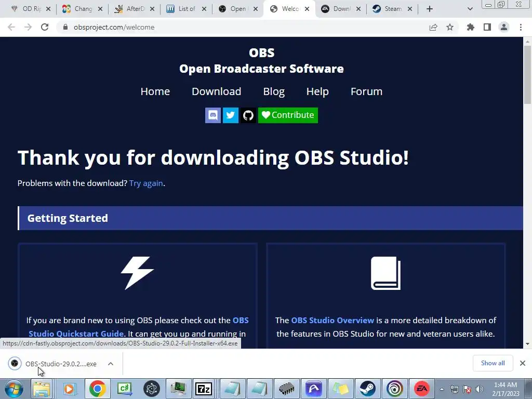This screenshot has height=399, width=532.
Task: Click the scrollbar down arrow
Action: [x=527, y=344]
